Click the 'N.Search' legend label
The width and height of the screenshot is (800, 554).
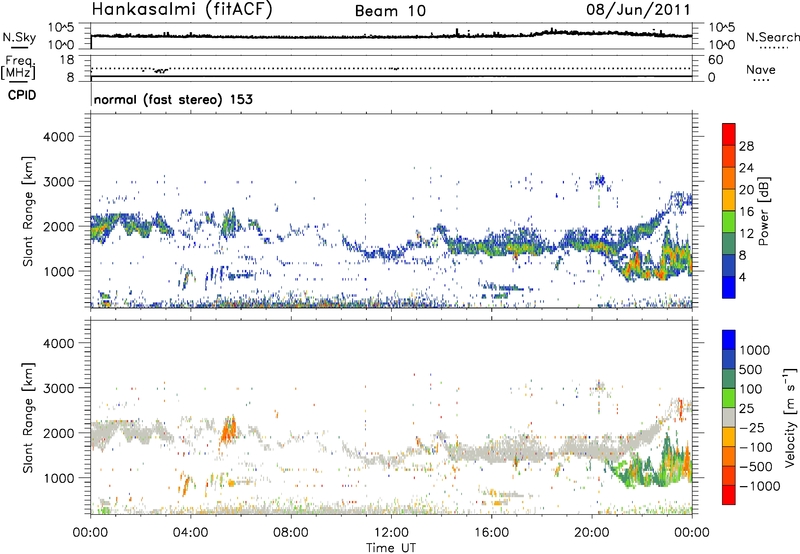pyautogui.click(x=772, y=37)
